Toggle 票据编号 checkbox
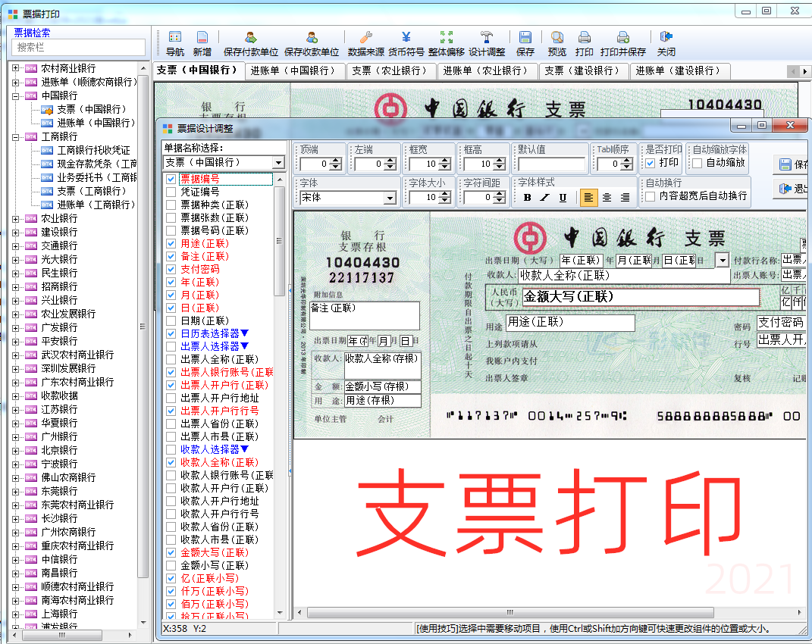 click(171, 179)
